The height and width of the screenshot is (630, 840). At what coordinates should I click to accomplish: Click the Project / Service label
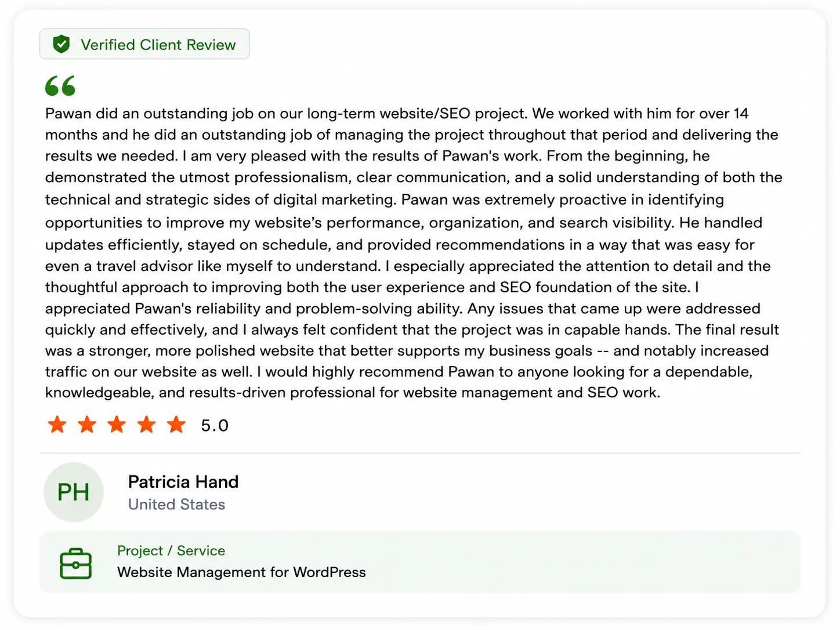(x=171, y=551)
